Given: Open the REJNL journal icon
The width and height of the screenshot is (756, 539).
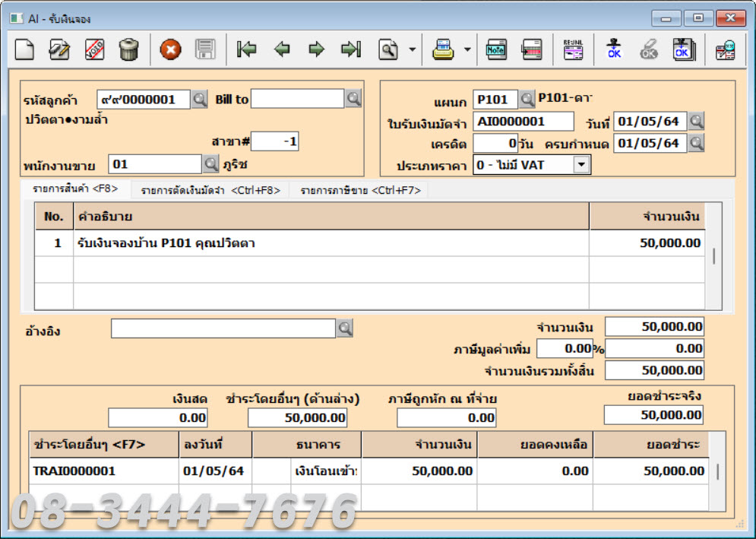Looking at the screenshot, I should (573, 49).
